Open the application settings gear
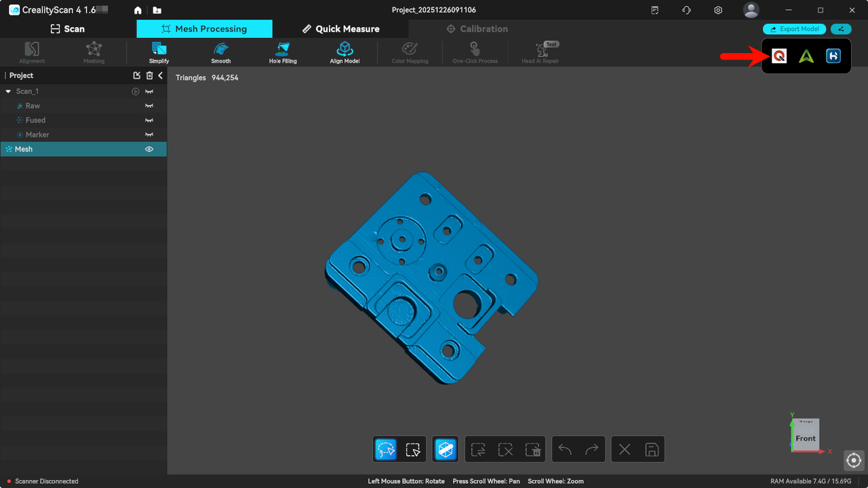Screen dimensions: 868x488 [x=717, y=10]
